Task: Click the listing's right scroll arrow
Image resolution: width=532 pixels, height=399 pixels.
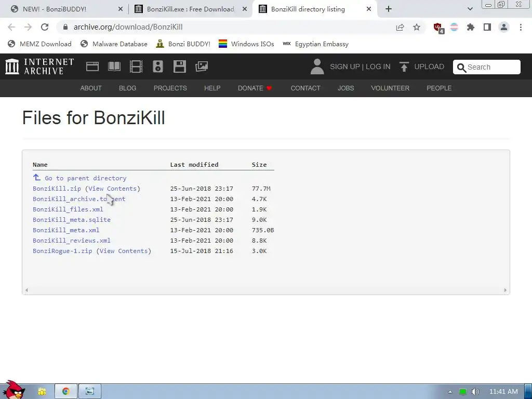Action: point(505,290)
